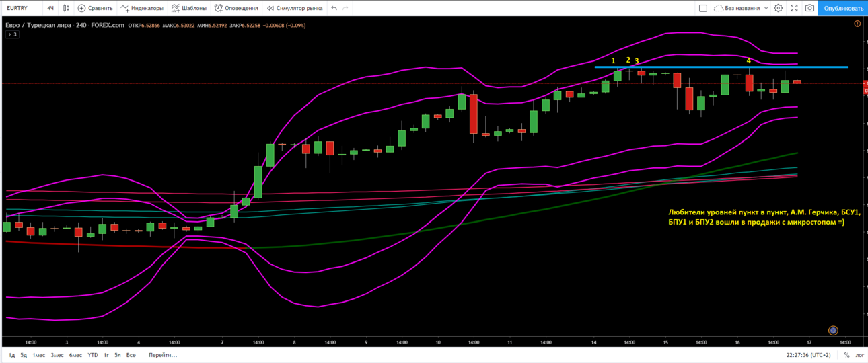Select the YTD date range
This screenshot has height=363, width=868.
(x=93, y=355)
